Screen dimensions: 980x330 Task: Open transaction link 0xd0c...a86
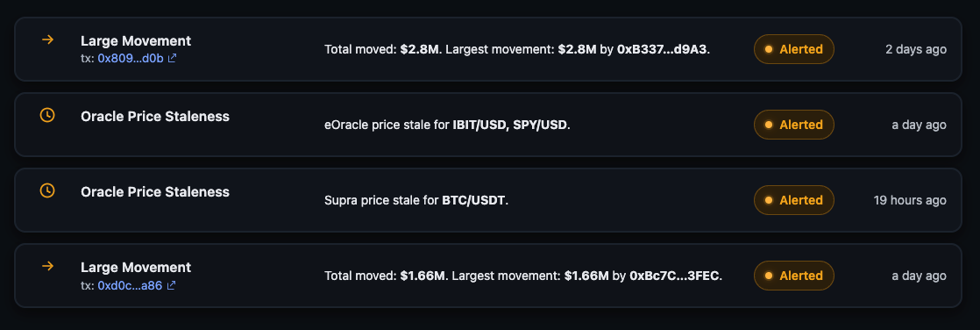click(x=130, y=285)
